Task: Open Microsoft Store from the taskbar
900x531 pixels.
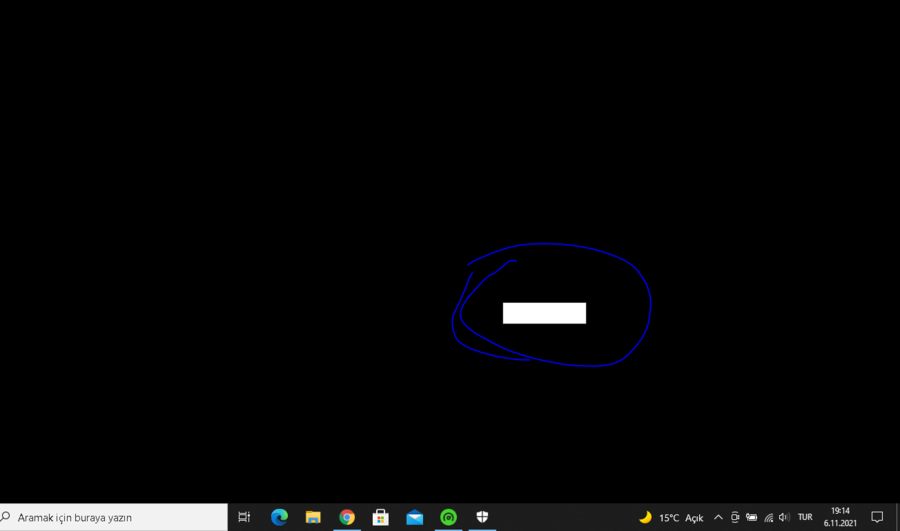Action: coord(381,517)
